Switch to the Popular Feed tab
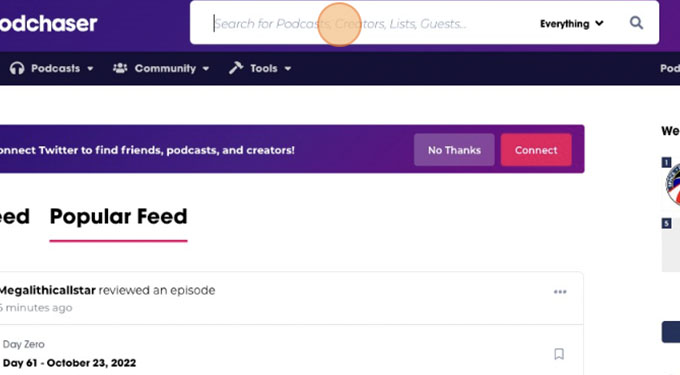Viewport: 680px width, 375px height. click(118, 216)
